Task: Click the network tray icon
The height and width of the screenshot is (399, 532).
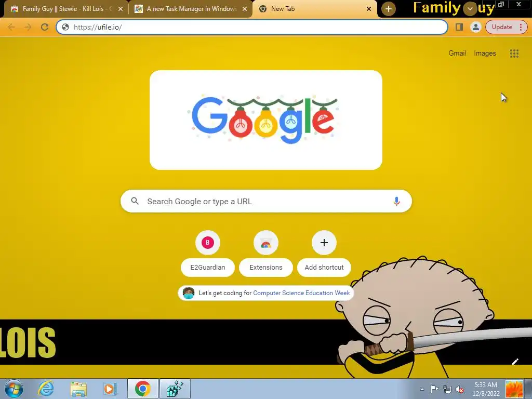Action: point(447,389)
